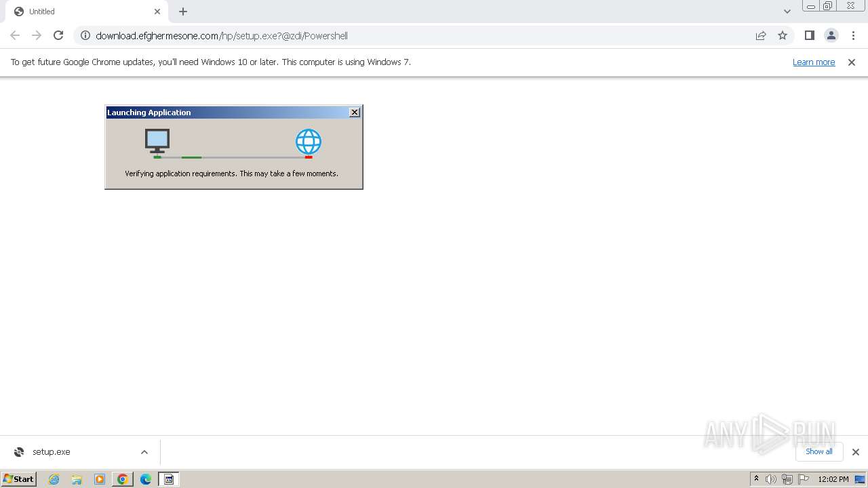
Task: Open the network tray icon
Action: tap(787, 479)
